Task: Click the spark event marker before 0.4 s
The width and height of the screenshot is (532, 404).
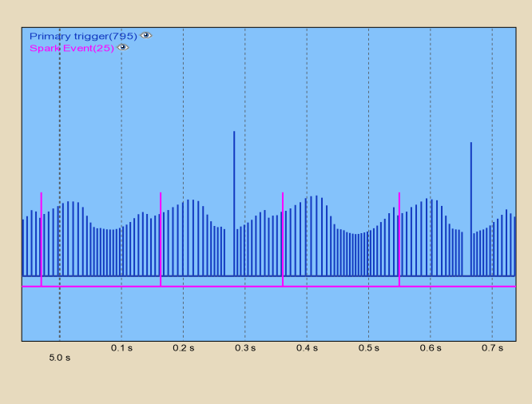Action: tap(283, 238)
